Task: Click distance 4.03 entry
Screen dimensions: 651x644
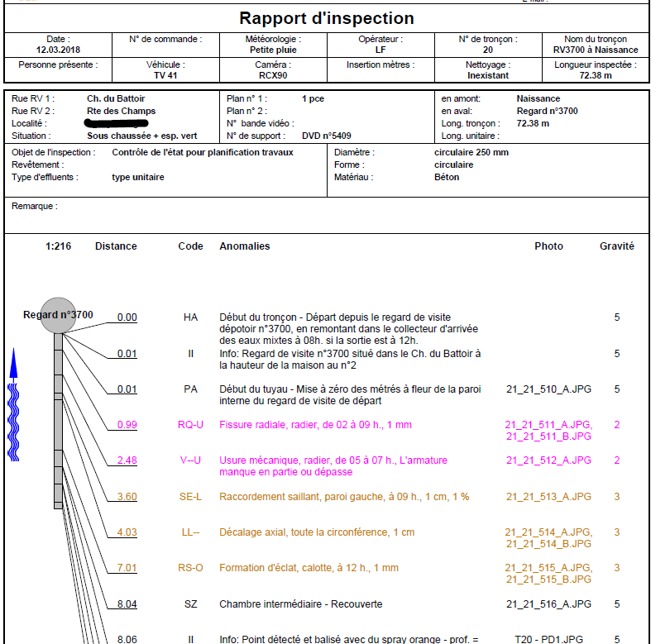Action: click(x=127, y=532)
